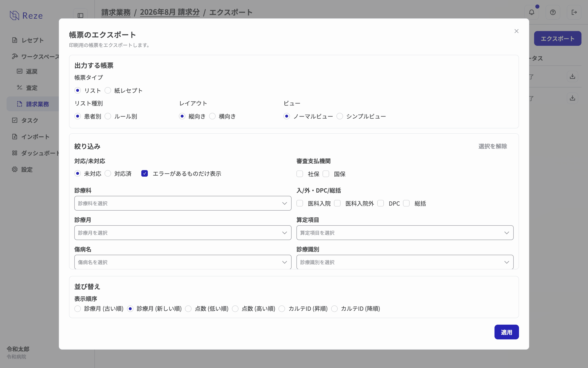
Task: Open the 診療科を選択 dropdown
Action: click(183, 203)
